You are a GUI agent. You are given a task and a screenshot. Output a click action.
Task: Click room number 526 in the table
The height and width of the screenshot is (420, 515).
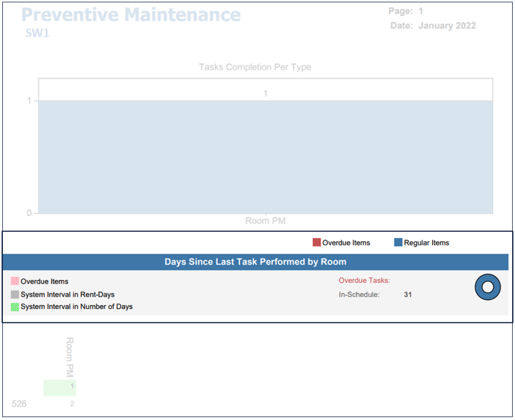tap(19, 404)
